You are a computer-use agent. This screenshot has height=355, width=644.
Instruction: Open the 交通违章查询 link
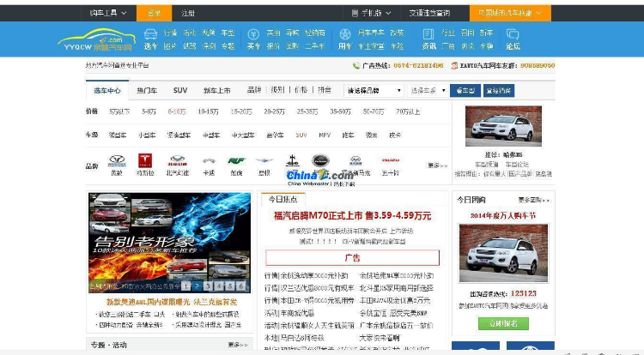click(429, 13)
